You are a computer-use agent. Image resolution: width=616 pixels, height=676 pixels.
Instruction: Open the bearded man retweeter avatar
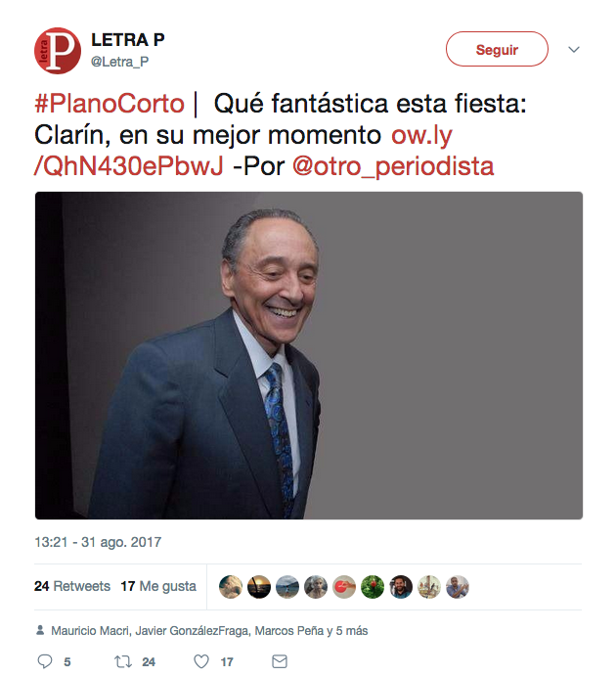click(401, 587)
